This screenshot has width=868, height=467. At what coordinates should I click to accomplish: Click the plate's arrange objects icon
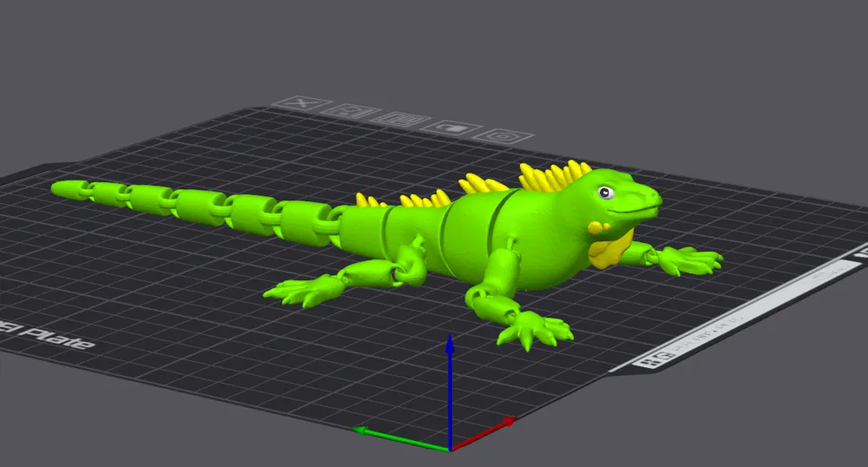pyautogui.click(x=401, y=120)
